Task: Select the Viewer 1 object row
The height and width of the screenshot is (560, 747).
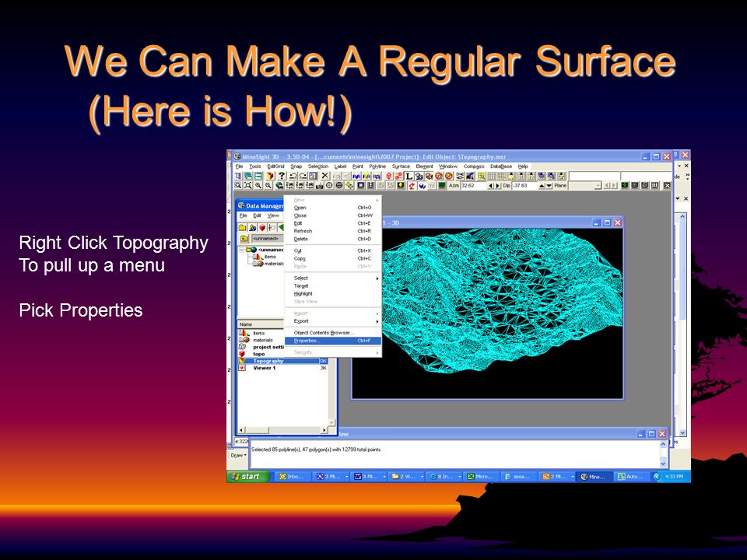Action: click(283, 368)
